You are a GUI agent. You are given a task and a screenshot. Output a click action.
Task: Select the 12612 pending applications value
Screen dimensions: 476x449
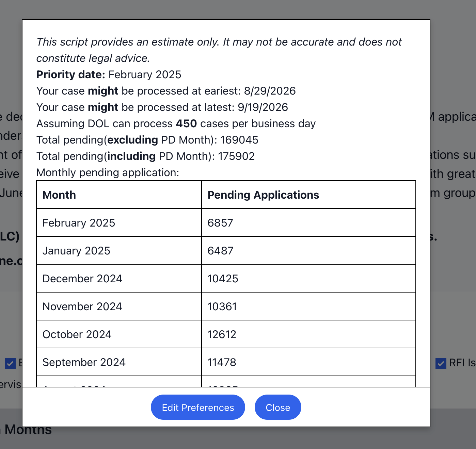click(222, 334)
